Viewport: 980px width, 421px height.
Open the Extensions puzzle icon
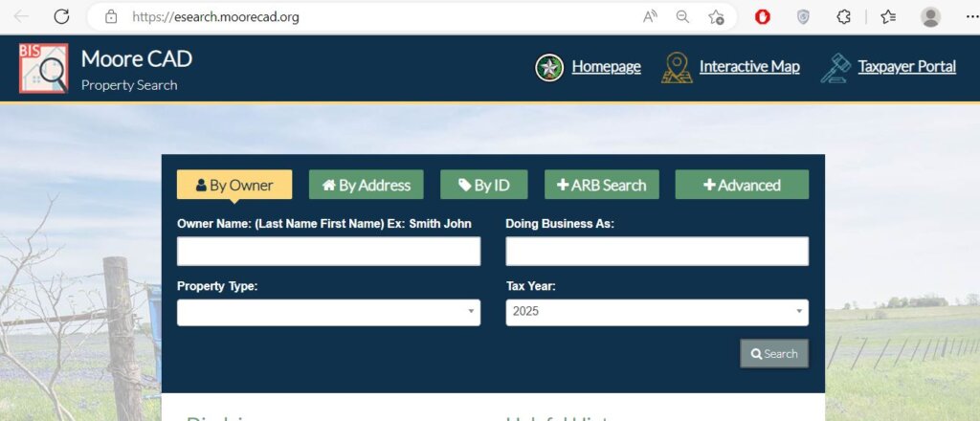[844, 17]
